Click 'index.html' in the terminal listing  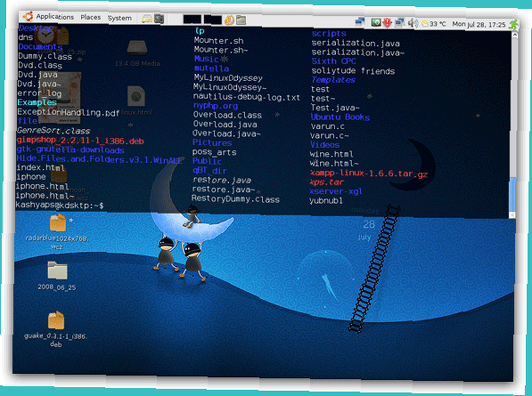click(x=41, y=167)
